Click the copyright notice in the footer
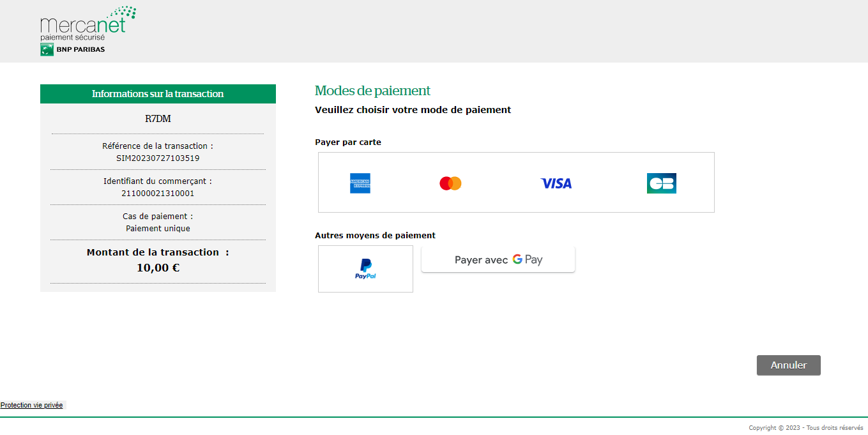The height and width of the screenshot is (435, 868). coord(807,428)
